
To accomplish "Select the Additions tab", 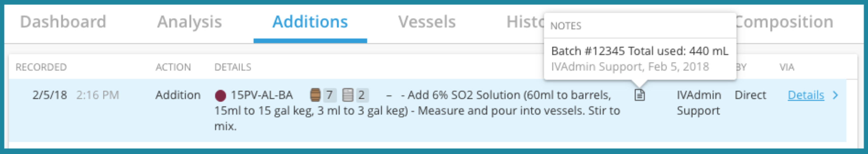I will [x=310, y=22].
